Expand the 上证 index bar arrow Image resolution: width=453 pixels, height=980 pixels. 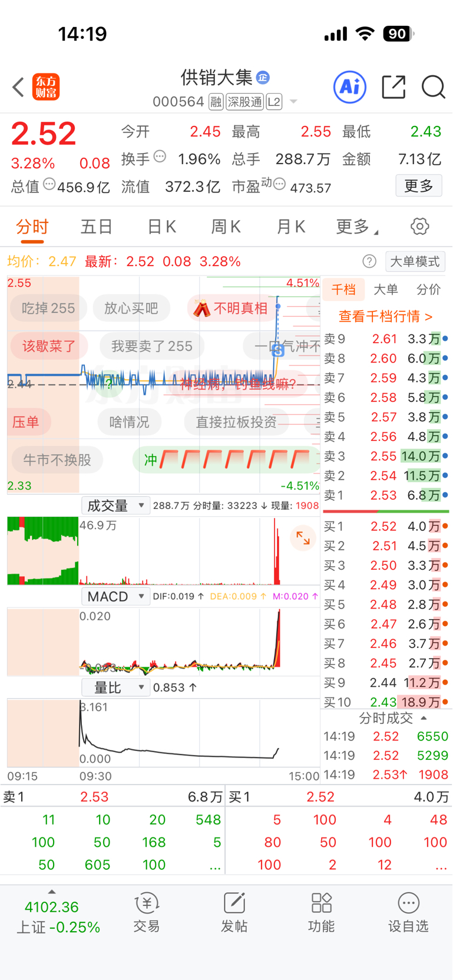coord(52,892)
